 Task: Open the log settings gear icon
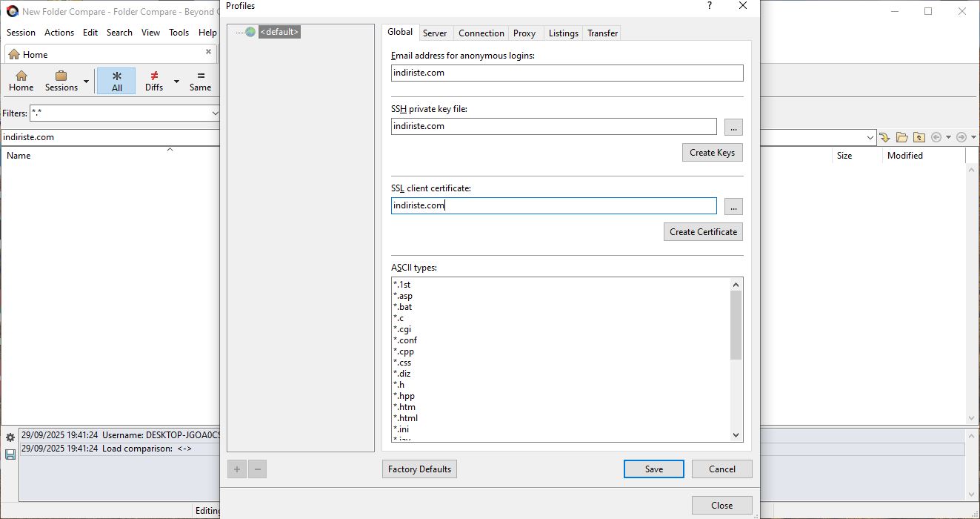[10, 437]
